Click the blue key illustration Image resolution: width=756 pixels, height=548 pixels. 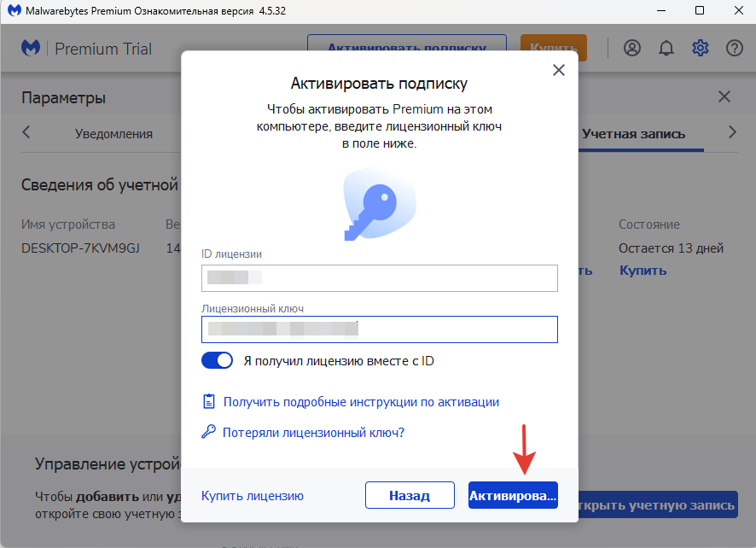click(379, 205)
